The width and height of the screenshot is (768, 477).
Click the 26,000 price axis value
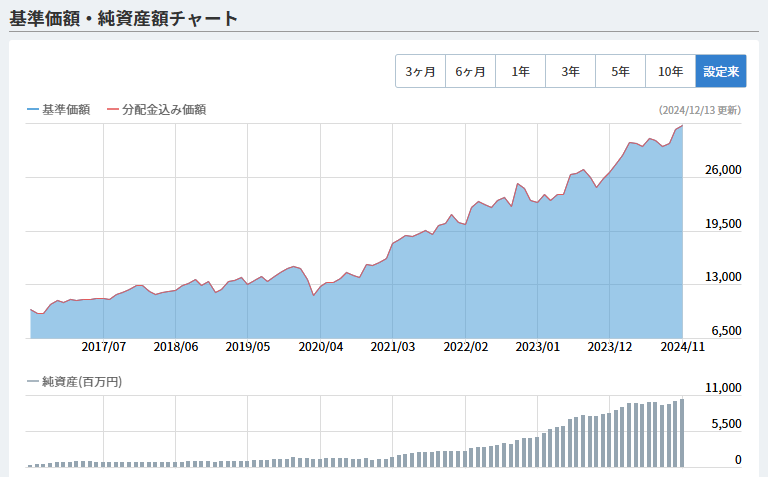(x=723, y=170)
